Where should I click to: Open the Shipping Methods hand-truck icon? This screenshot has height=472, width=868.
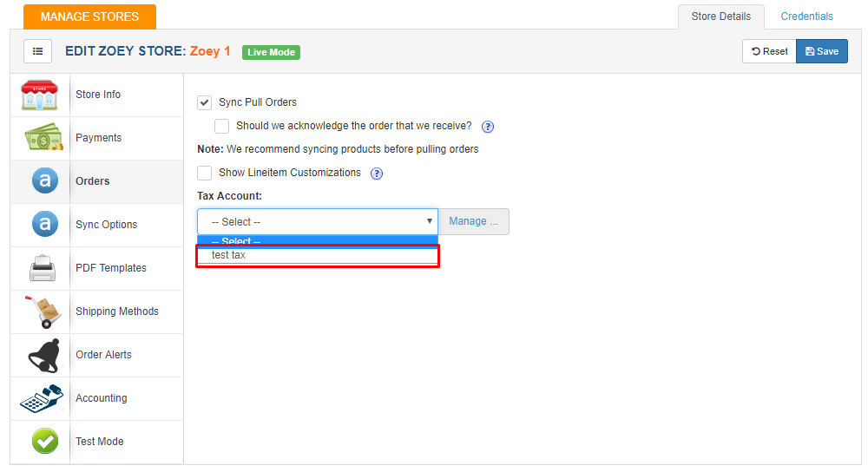tap(43, 311)
